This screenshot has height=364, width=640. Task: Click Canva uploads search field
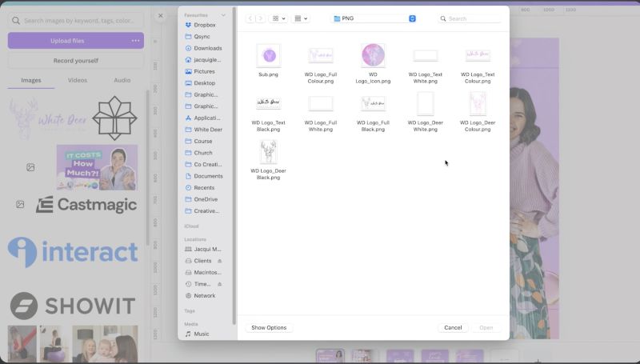pos(76,21)
